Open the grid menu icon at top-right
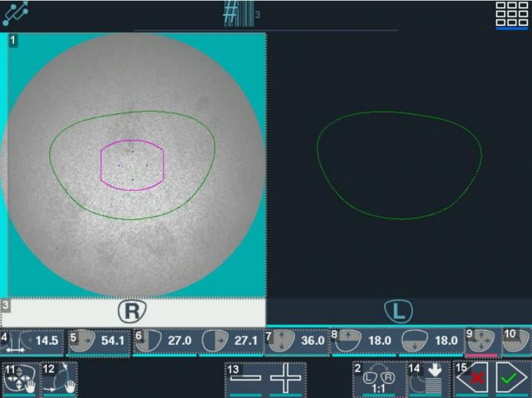This screenshot has height=398, width=532. point(512,14)
